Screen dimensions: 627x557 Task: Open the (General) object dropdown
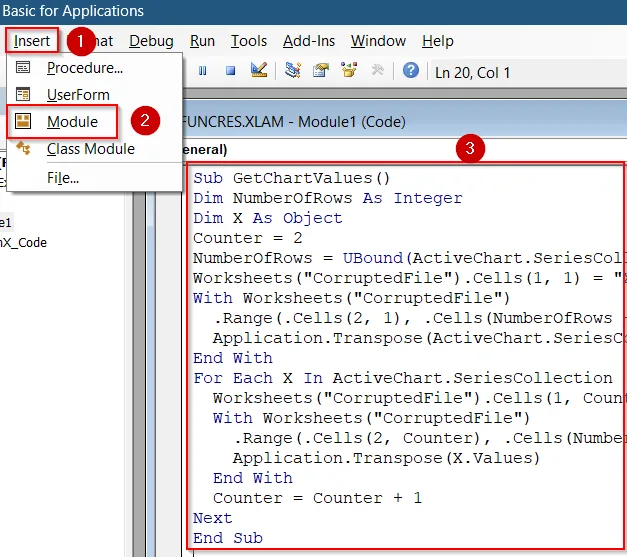click(404, 150)
